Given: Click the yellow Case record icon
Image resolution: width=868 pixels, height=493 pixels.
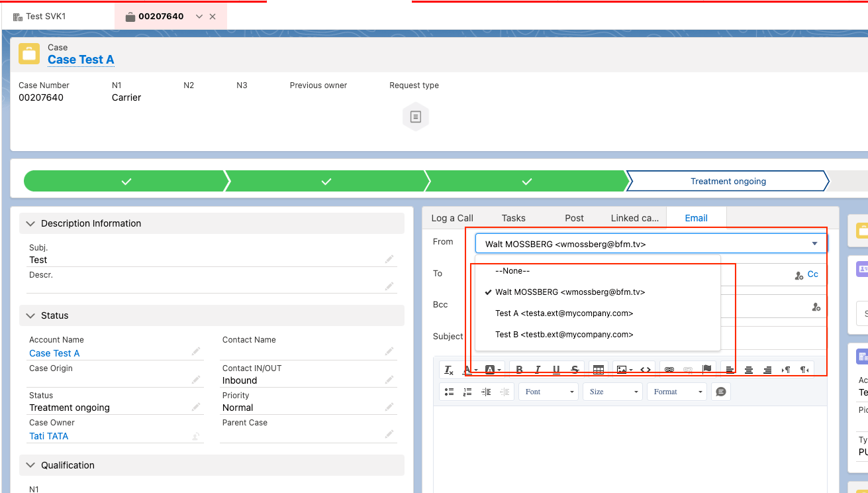Looking at the screenshot, I should 29,54.
